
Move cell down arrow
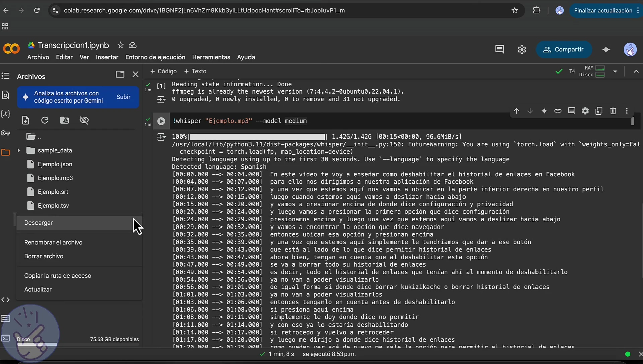pyautogui.click(x=530, y=111)
